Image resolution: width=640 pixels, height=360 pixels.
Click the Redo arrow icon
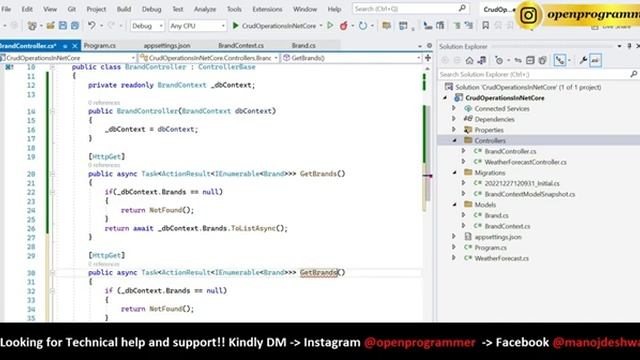(111, 25)
